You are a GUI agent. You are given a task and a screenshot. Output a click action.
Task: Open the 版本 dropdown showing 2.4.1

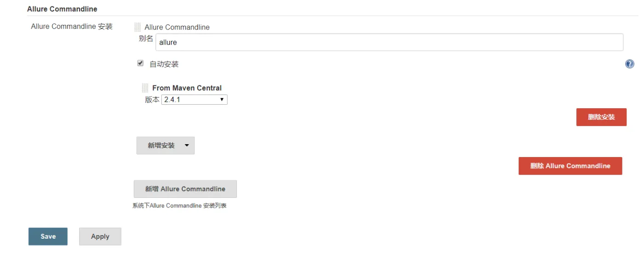(x=194, y=100)
